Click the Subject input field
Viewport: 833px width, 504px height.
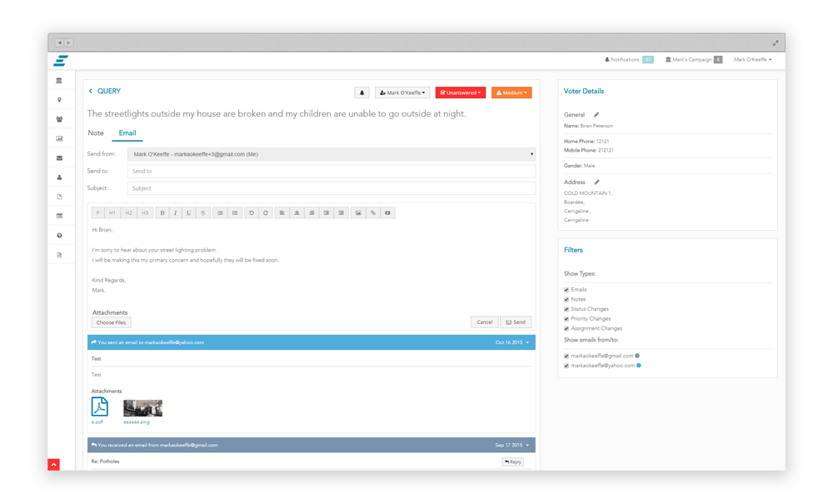pos(331,188)
